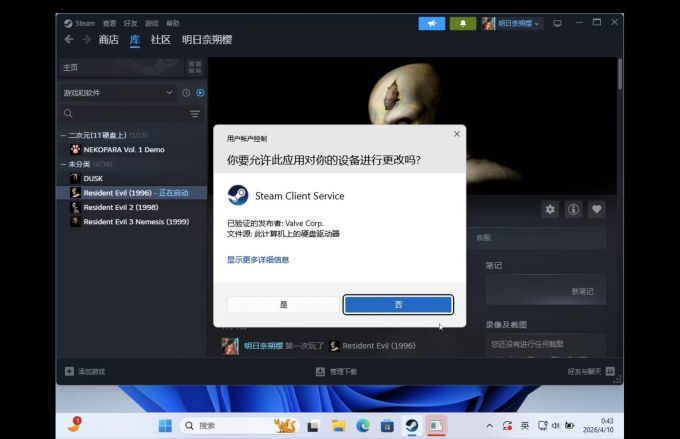Click 否 to deny changes
Viewport: 680px width, 439px height.
click(398, 305)
